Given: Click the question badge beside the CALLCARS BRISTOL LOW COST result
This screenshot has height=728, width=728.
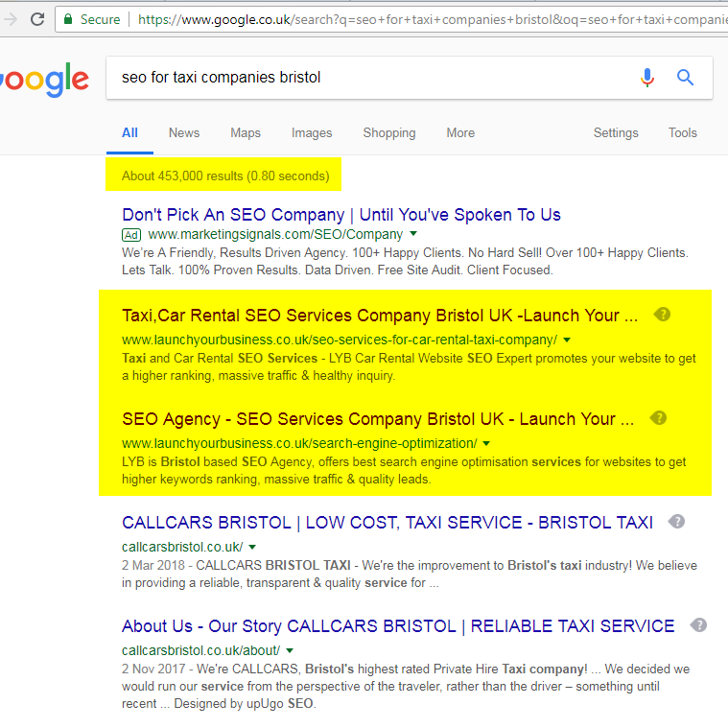Looking at the screenshot, I should click(676, 522).
